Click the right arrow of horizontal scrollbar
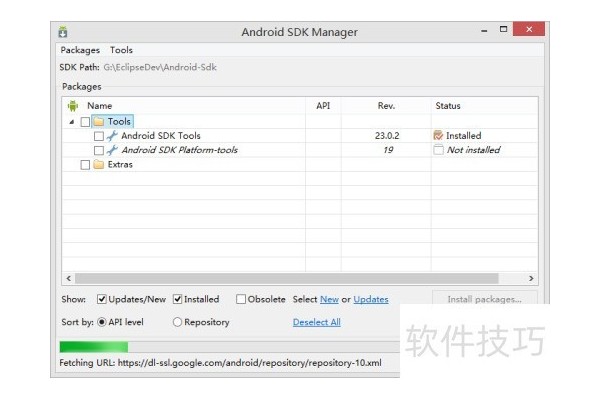This screenshot has width=600, height=400. (x=531, y=278)
